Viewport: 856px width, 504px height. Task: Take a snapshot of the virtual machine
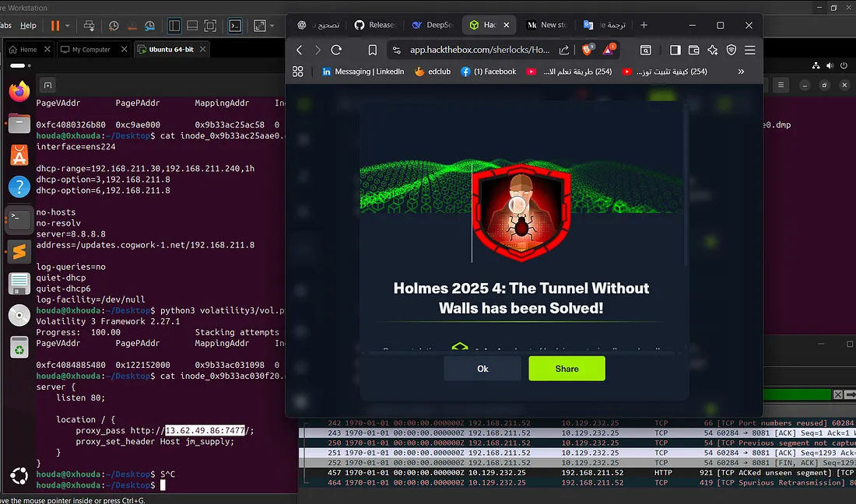click(x=114, y=26)
